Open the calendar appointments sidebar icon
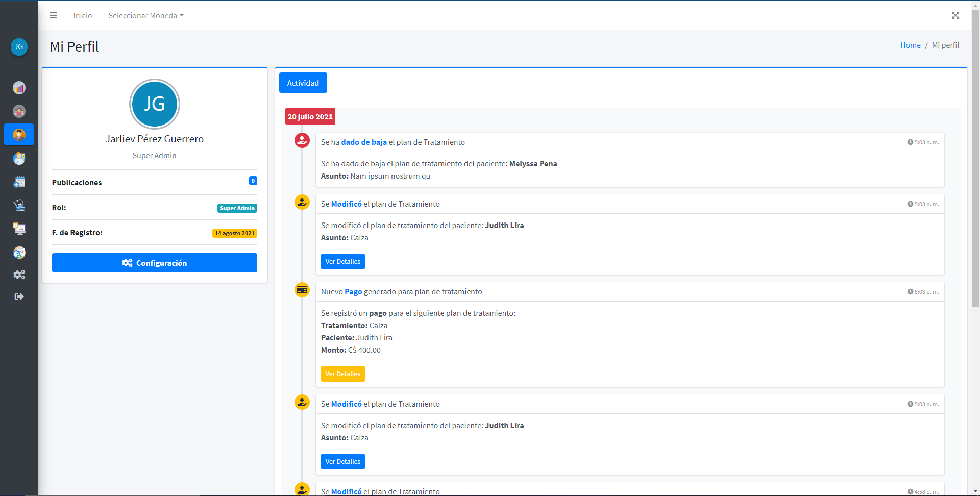Viewport: 980px width, 496px height. pos(19,182)
